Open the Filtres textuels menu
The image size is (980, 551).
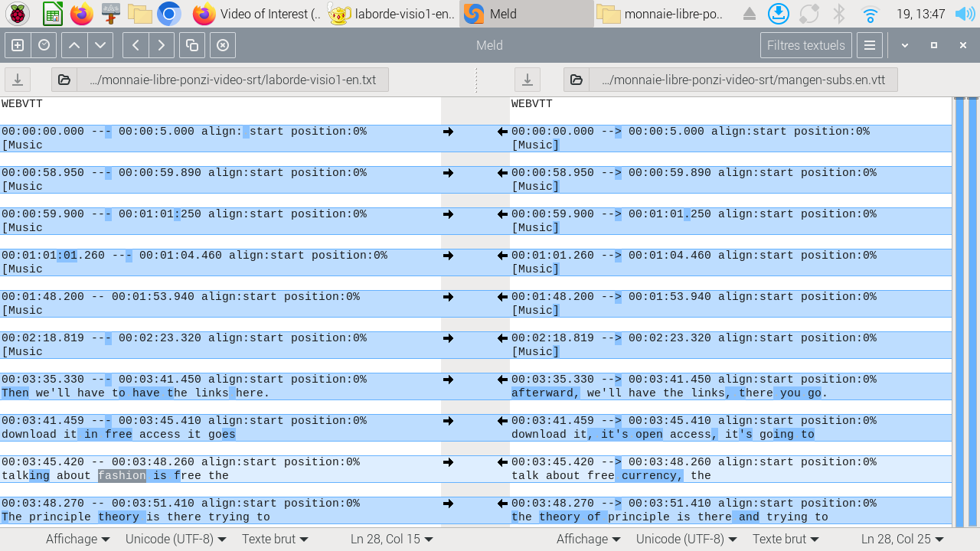click(x=805, y=45)
